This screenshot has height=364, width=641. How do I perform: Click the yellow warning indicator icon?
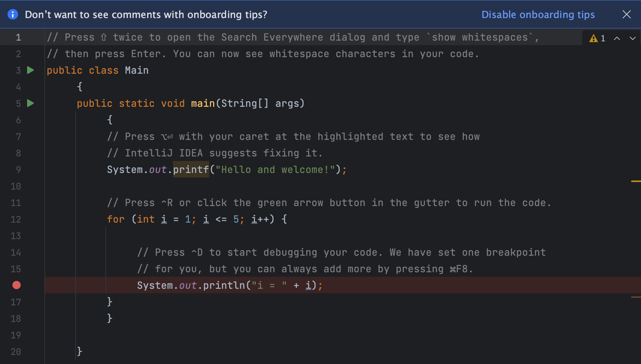coord(594,38)
